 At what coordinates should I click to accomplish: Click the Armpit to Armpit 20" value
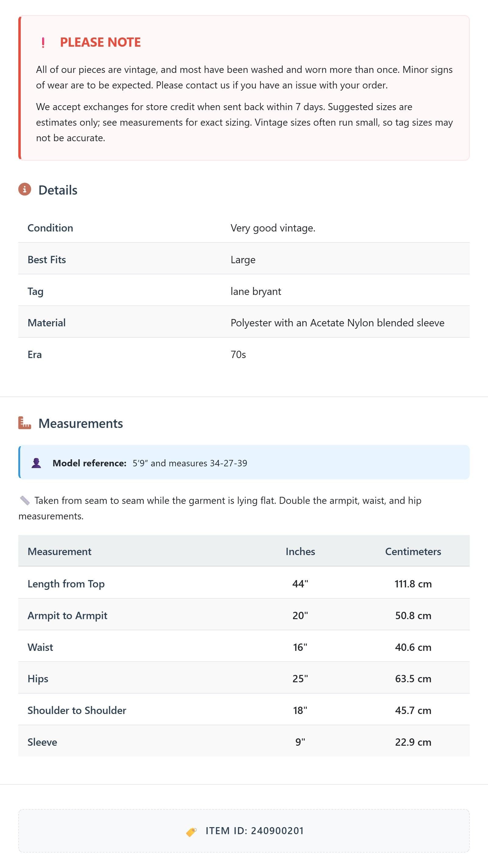300,615
